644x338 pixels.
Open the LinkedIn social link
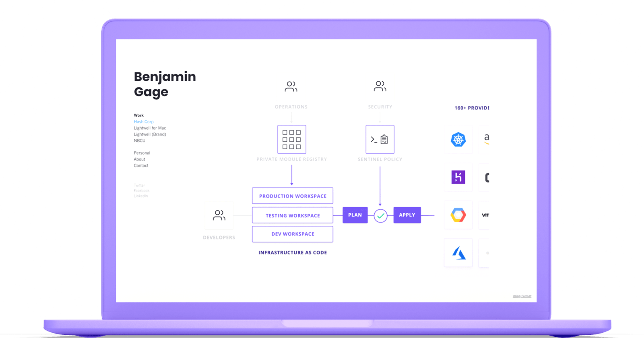coord(141,196)
